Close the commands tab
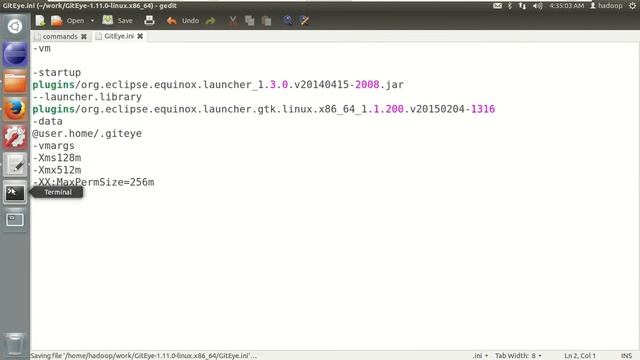The image size is (640, 360). coord(84,36)
